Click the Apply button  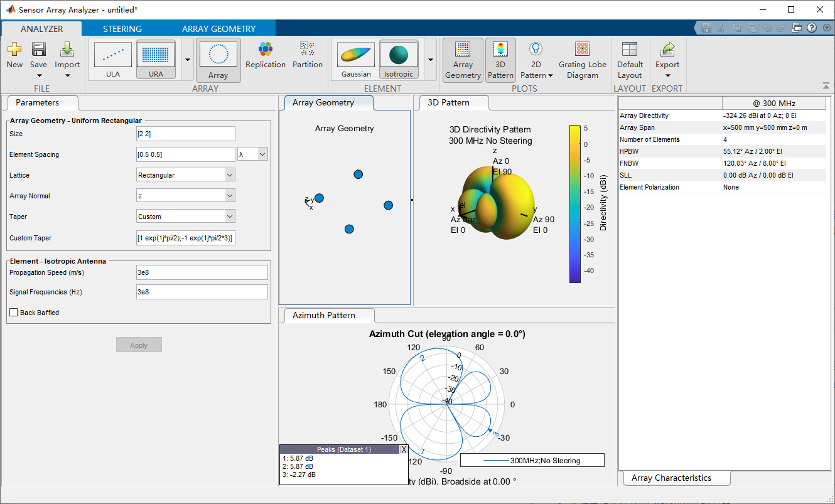click(139, 345)
